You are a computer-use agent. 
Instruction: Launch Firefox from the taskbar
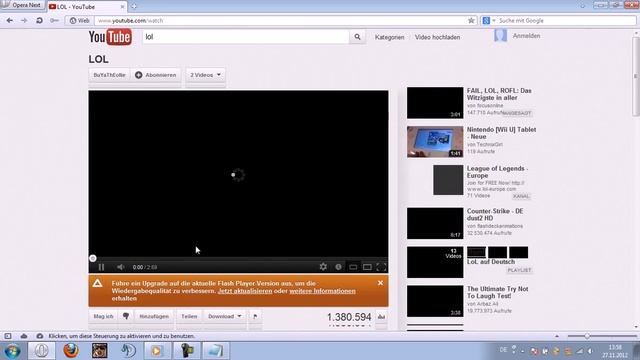click(71, 351)
